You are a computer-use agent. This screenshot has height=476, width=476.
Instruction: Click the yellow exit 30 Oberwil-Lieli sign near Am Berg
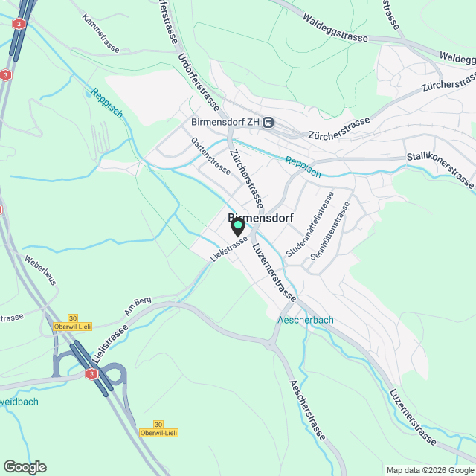point(72,322)
